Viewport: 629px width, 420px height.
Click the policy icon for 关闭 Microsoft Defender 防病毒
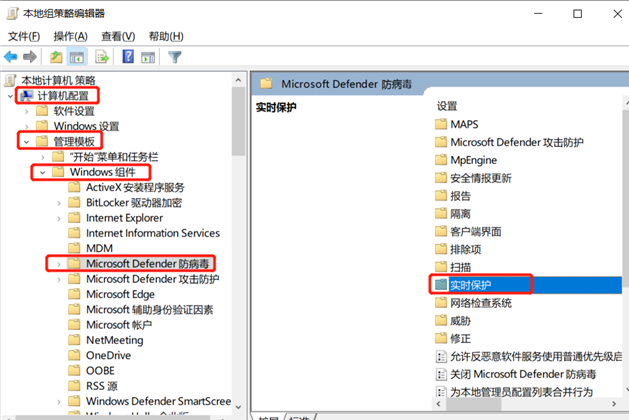tap(441, 374)
